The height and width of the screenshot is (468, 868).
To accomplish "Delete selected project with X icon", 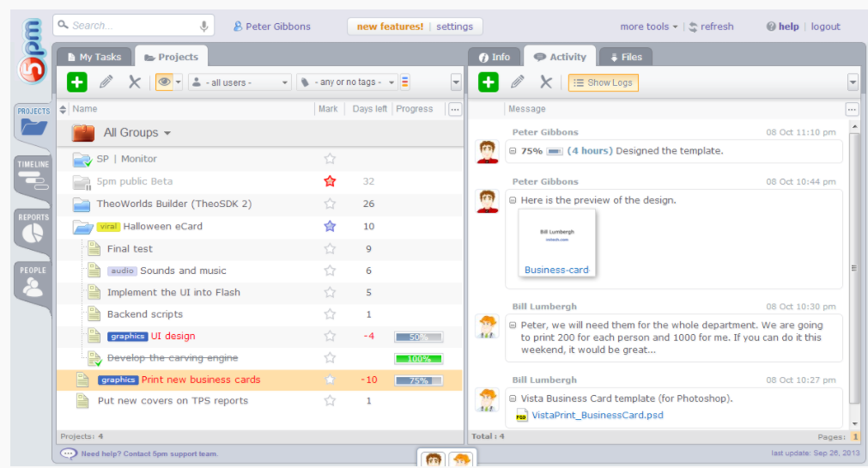I will coord(135,82).
